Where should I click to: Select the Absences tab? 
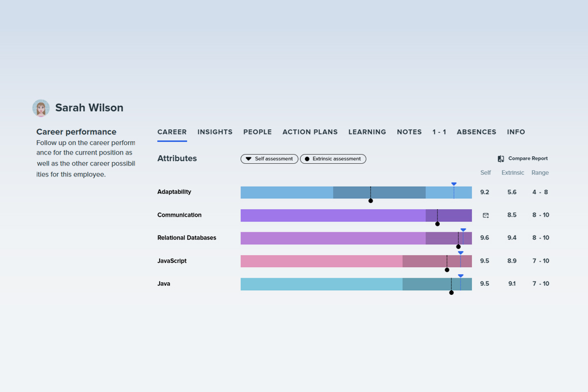click(x=476, y=132)
